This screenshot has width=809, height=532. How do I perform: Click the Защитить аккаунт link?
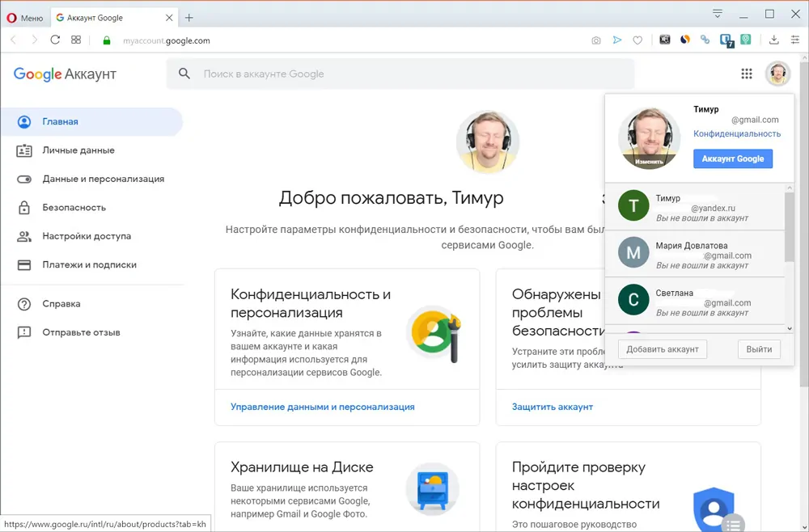tap(552, 407)
